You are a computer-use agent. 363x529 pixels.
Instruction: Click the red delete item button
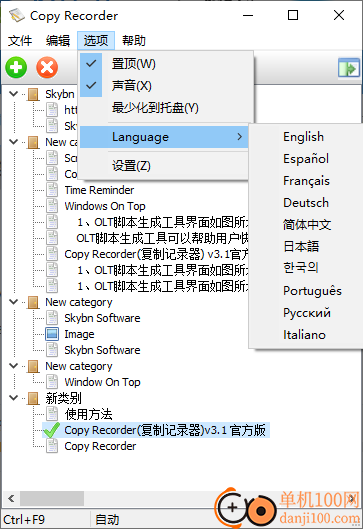coord(47,67)
